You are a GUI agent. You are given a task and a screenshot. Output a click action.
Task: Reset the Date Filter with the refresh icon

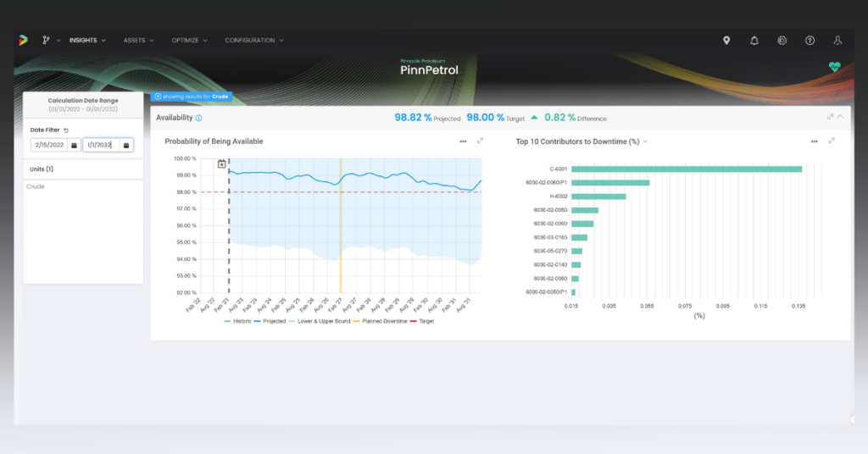(x=66, y=130)
